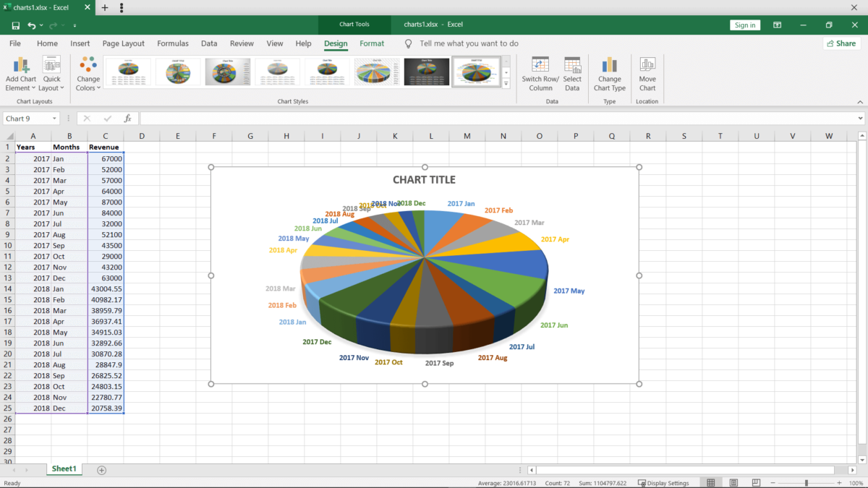Switch to Page Break Preview view
The image size is (868, 488).
pyautogui.click(x=756, y=483)
